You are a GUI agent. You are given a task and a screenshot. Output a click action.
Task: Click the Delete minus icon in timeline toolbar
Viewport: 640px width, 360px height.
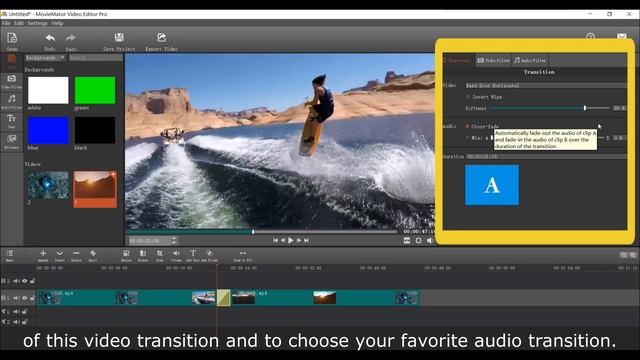click(76, 253)
